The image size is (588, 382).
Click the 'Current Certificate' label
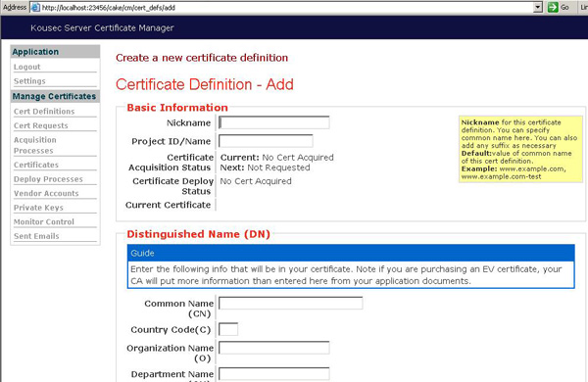168,205
